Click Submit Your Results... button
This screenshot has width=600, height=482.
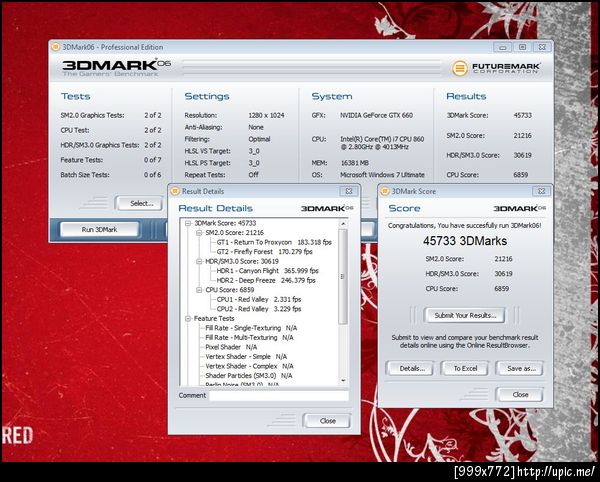(465, 315)
